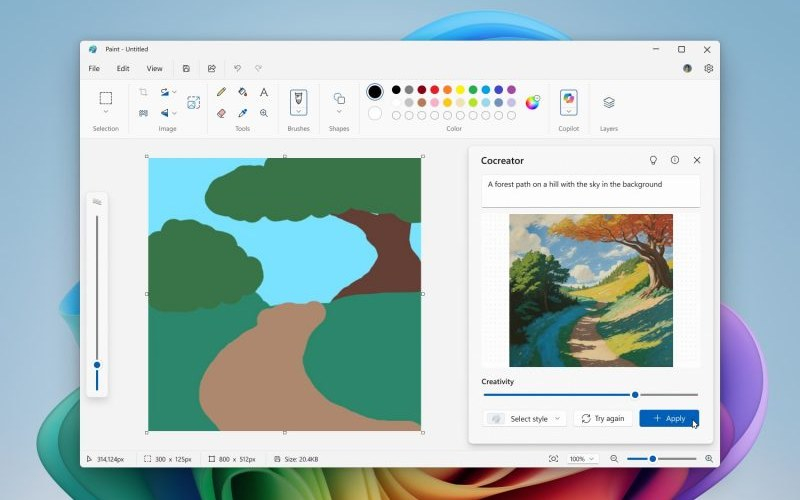
Task: Open the Layers panel
Action: [x=609, y=102]
